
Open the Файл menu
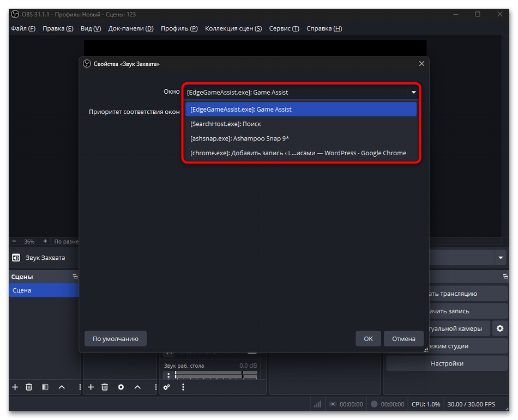pos(23,28)
